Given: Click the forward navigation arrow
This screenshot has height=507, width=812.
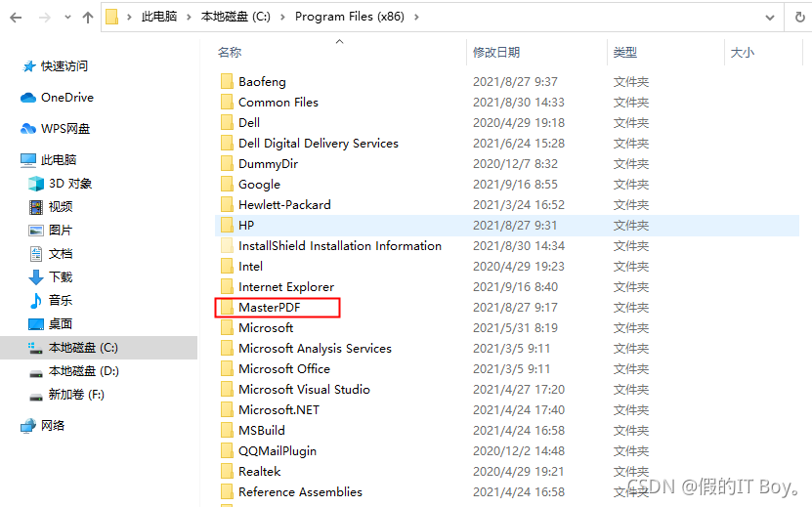Looking at the screenshot, I should point(45,18).
